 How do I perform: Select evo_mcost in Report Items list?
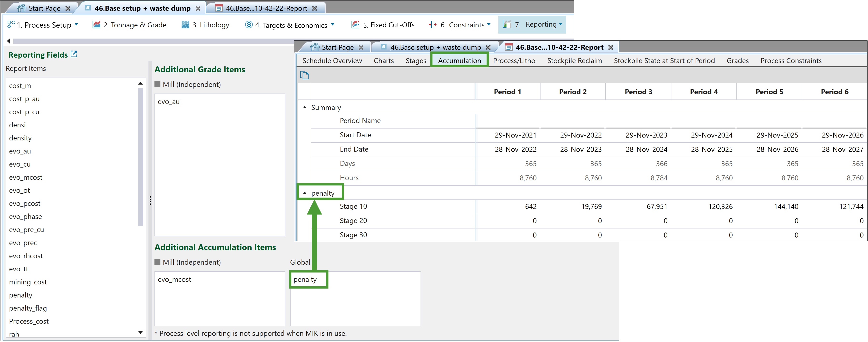click(x=26, y=177)
